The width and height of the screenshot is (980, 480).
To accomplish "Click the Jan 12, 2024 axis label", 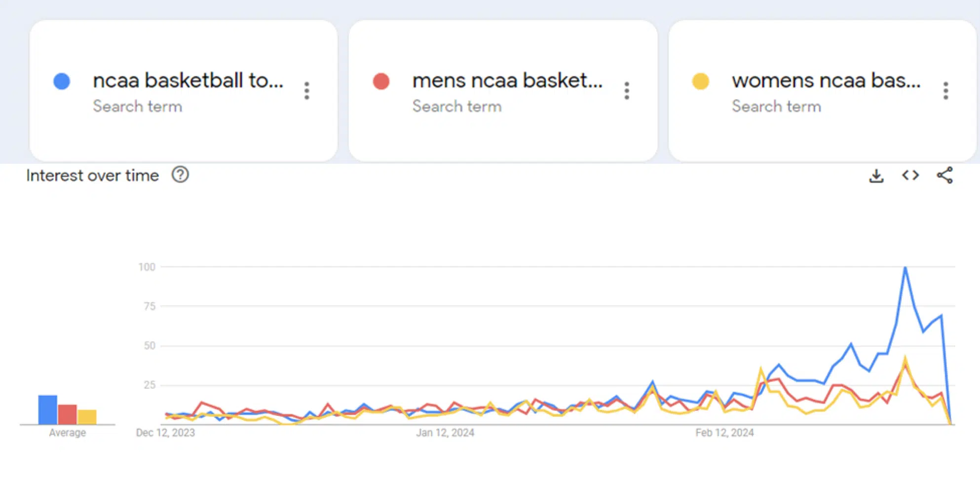I will tap(445, 433).
